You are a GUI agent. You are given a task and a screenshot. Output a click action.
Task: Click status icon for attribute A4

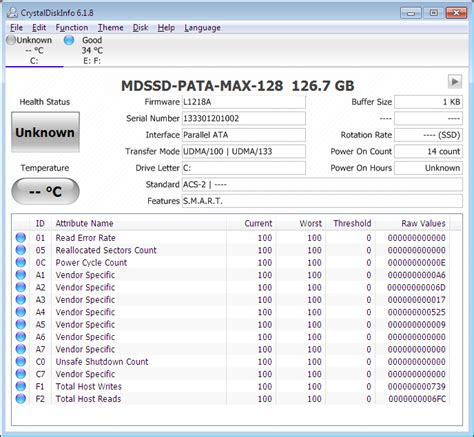[21, 312]
